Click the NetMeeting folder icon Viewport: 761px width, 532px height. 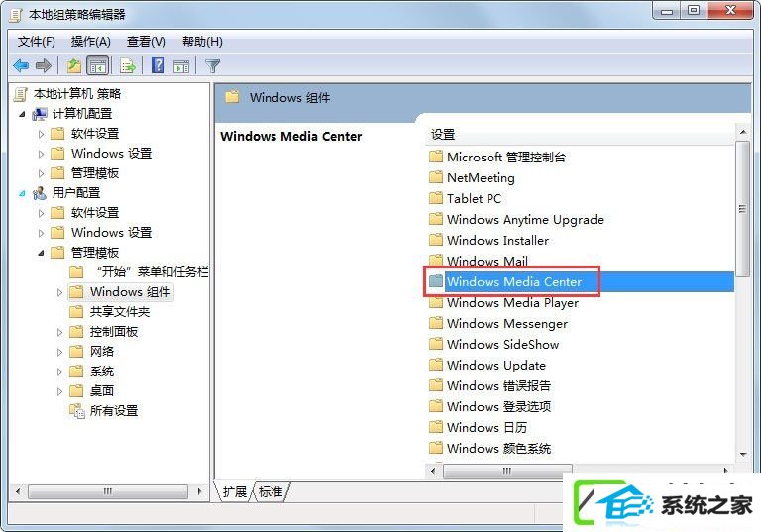(x=436, y=177)
